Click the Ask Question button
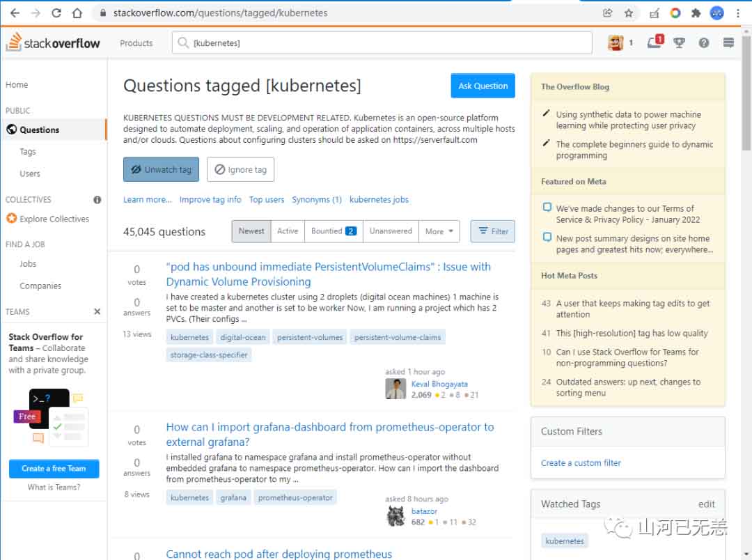This screenshot has width=752, height=560. tap(483, 86)
